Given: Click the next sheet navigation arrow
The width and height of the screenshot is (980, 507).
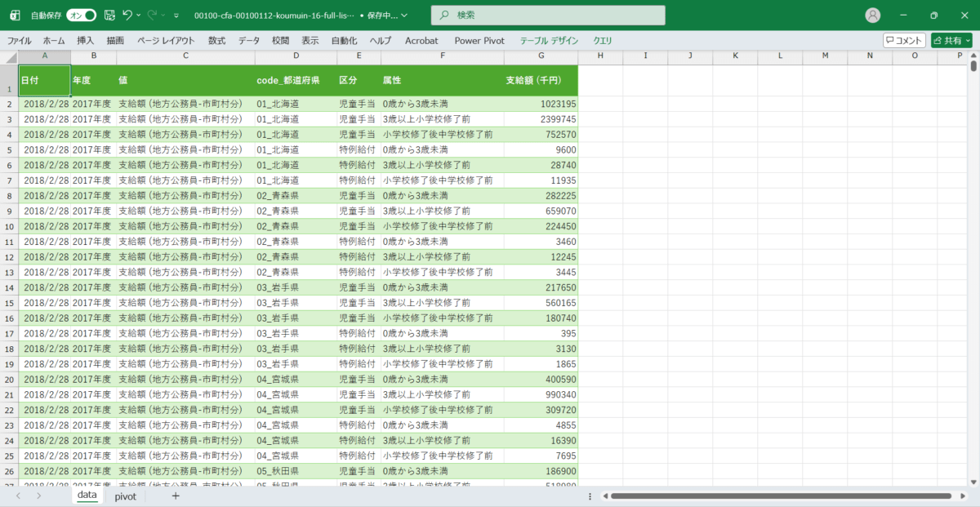Looking at the screenshot, I should pos(38,496).
